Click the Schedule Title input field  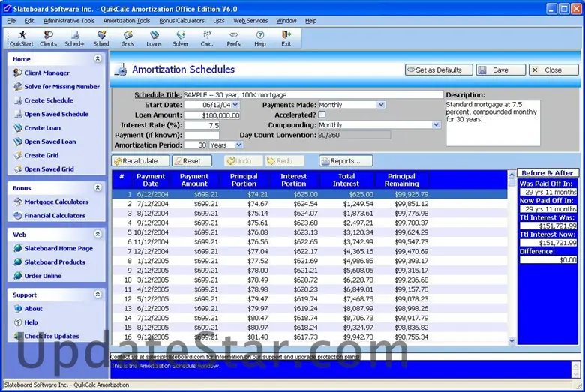(x=313, y=95)
